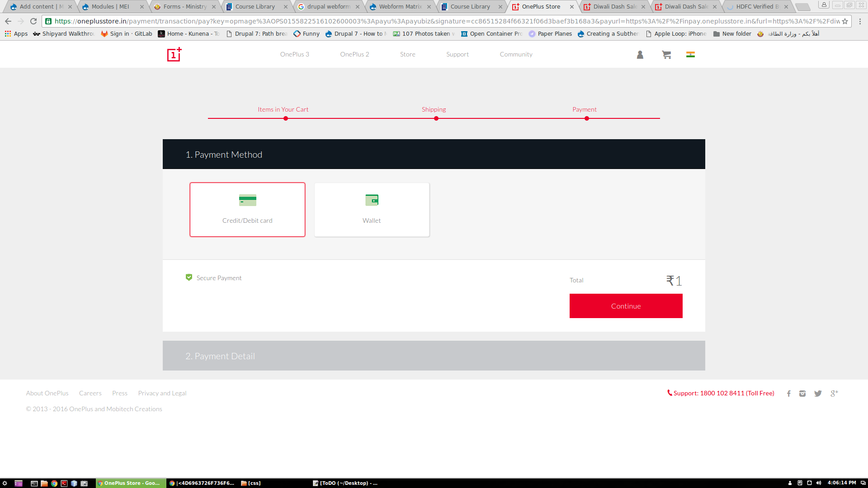Click the OnePlus Store taskbar window button
The width and height of the screenshot is (868, 488).
click(131, 483)
